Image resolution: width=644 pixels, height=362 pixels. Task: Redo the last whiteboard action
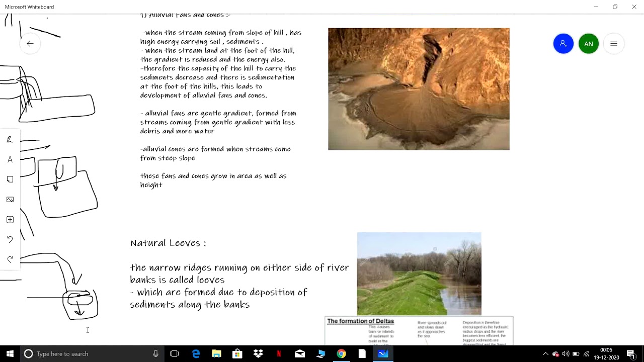[10, 259]
